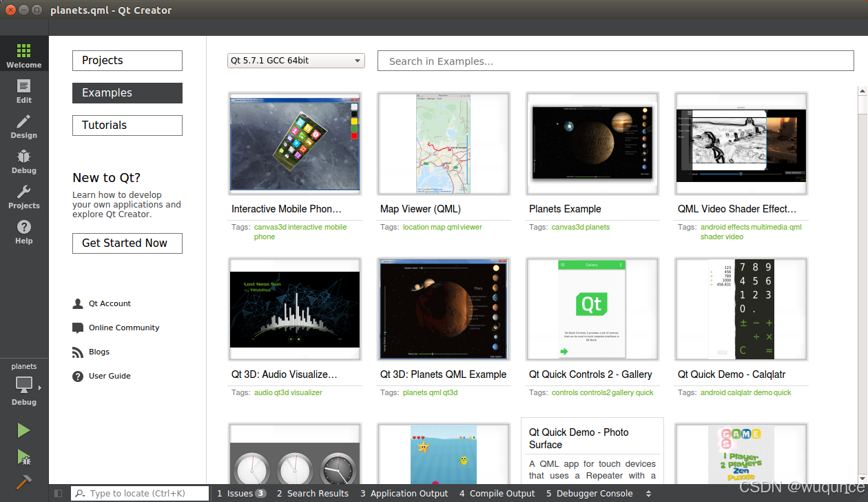Image resolution: width=868 pixels, height=502 pixels.
Task: Open the clocks example thumbnail
Action: pyautogui.click(x=295, y=454)
